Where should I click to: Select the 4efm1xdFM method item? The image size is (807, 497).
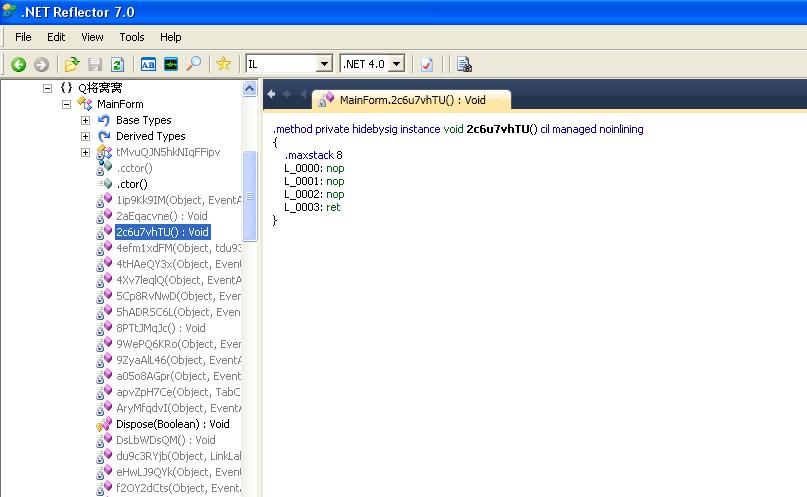[x=178, y=248]
